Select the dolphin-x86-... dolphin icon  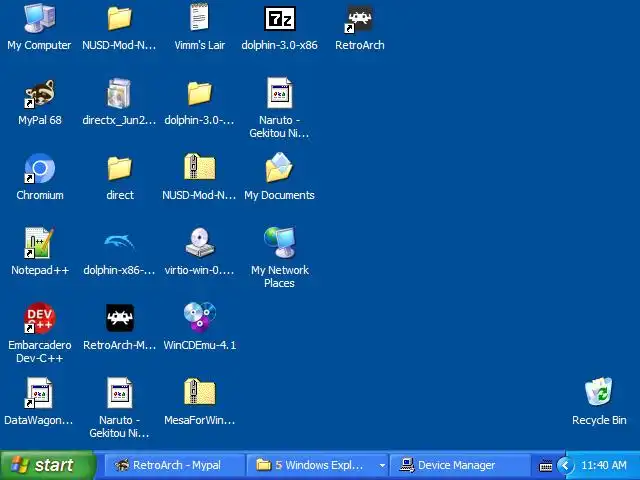pos(119,242)
